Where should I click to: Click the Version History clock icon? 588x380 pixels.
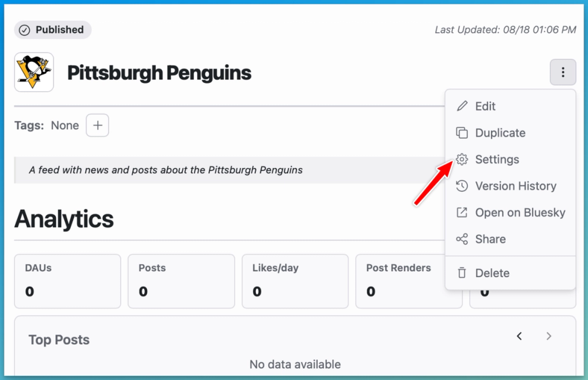[462, 186]
